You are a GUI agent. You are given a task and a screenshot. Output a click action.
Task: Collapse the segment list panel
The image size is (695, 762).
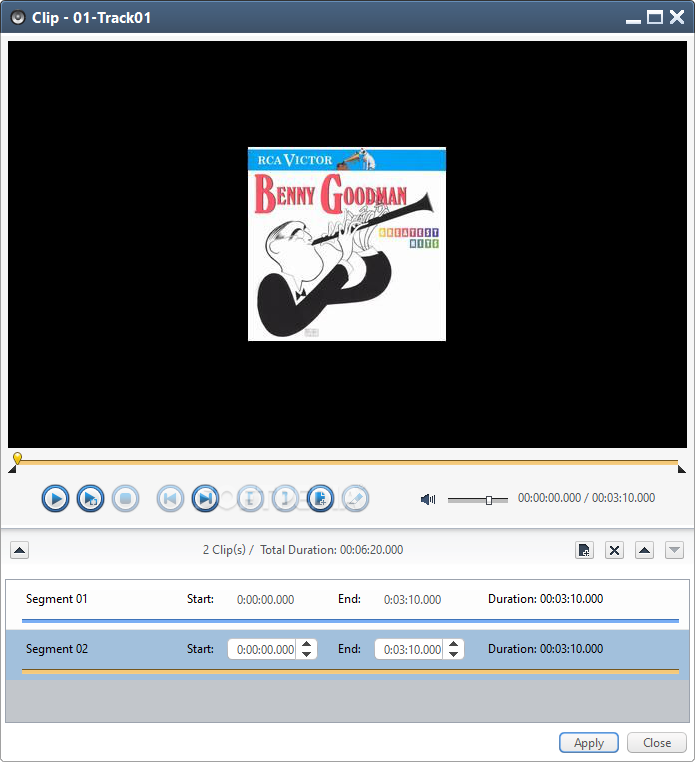point(19,550)
